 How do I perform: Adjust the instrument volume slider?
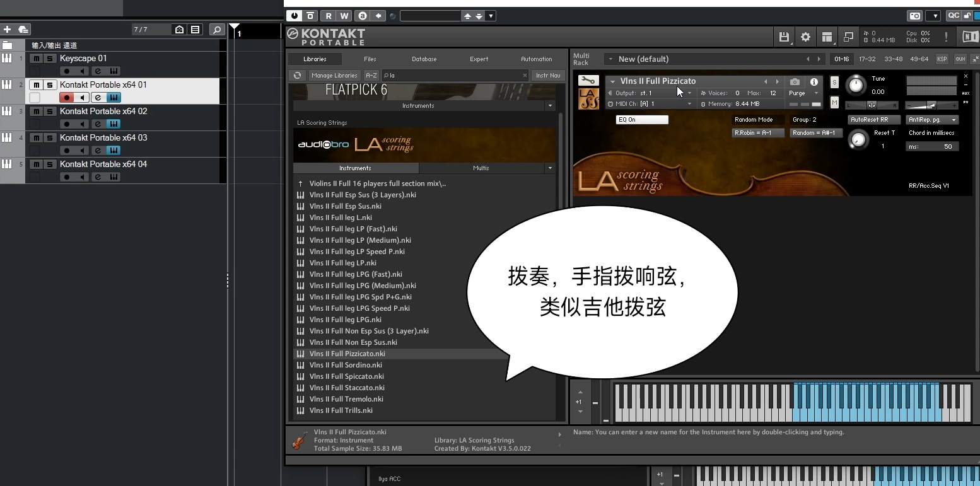coord(931,105)
